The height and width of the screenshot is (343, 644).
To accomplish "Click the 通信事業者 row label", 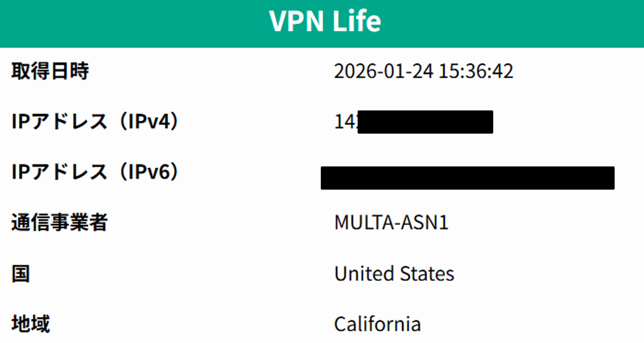I will pos(59,222).
